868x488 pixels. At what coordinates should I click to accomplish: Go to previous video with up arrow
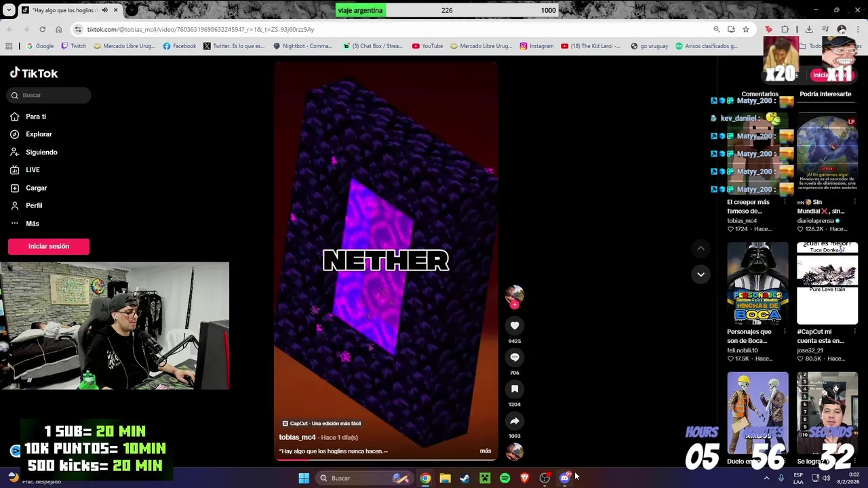click(x=701, y=249)
